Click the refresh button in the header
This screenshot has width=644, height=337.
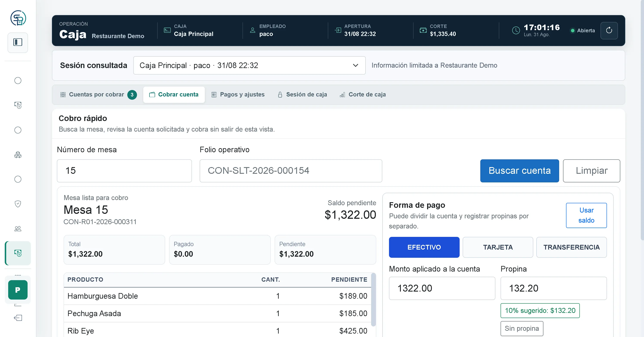609,31
